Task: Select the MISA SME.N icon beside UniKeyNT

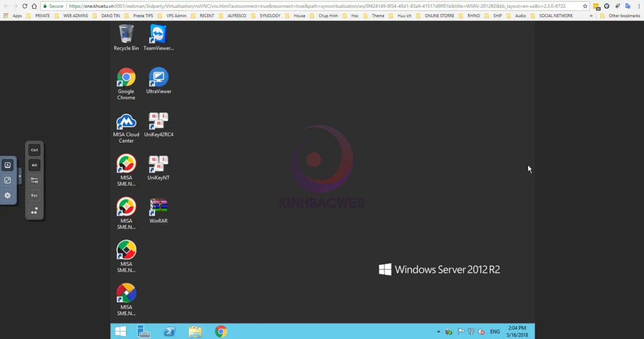Action: [x=126, y=170]
